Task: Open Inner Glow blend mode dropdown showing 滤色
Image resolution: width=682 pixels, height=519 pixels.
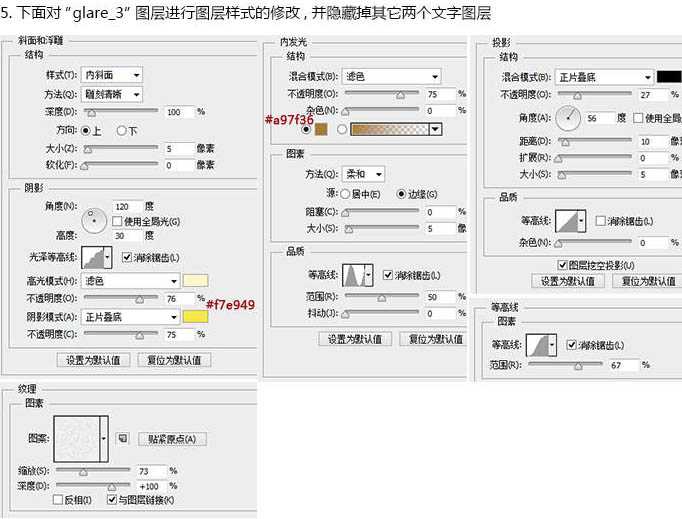Action: [391, 77]
